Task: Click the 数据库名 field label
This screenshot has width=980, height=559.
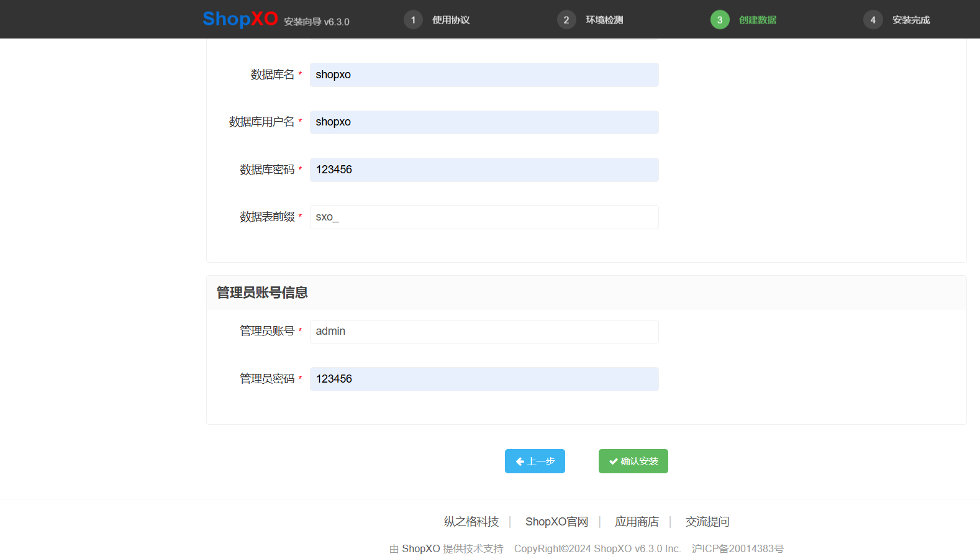Action: [x=272, y=75]
